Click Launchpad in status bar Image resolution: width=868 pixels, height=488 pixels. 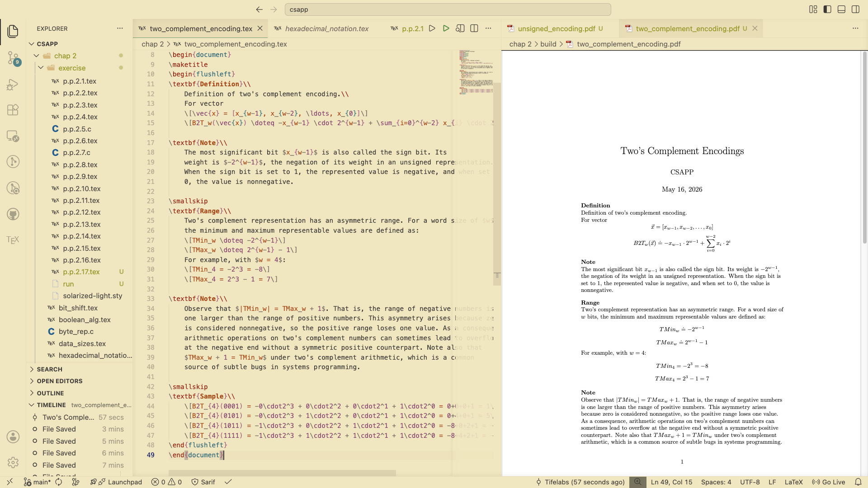tap(116, 482)
